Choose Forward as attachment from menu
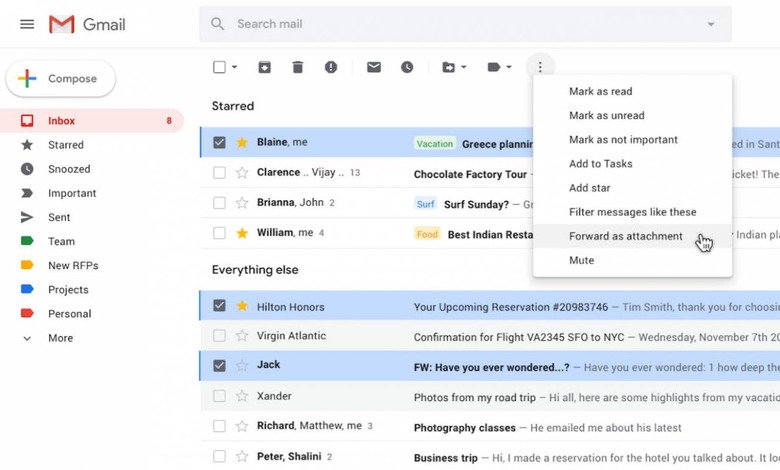Screen dimensions: 780x470 625,236
